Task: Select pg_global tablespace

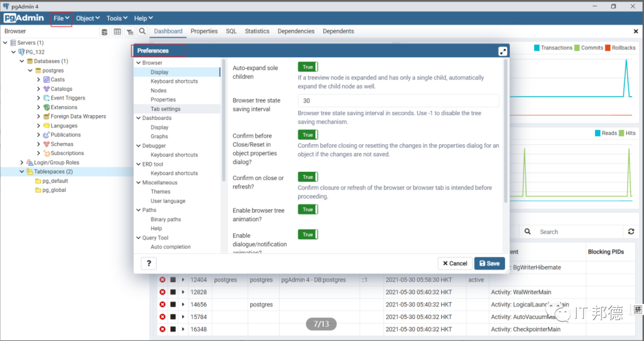Action: coord(54,190)
